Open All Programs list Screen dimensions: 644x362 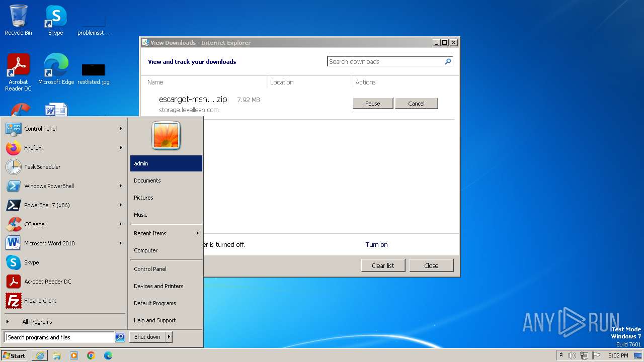point(64,322)
